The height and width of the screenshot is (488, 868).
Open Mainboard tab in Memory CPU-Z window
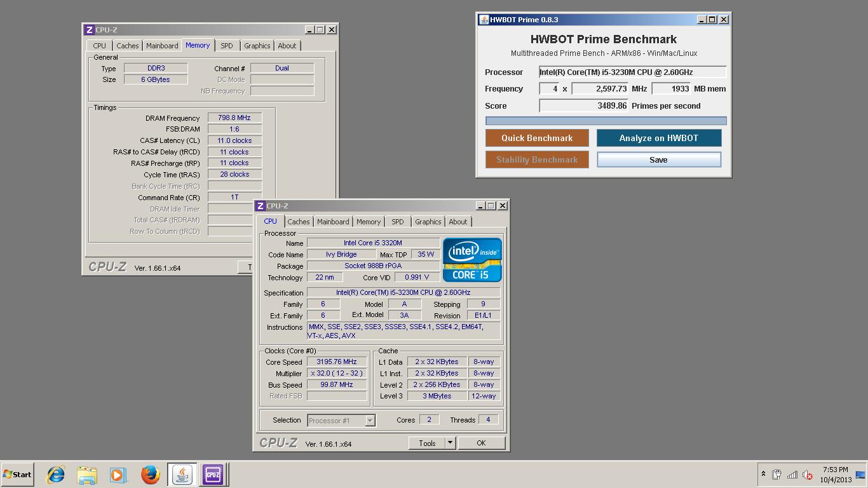[162, 46]
